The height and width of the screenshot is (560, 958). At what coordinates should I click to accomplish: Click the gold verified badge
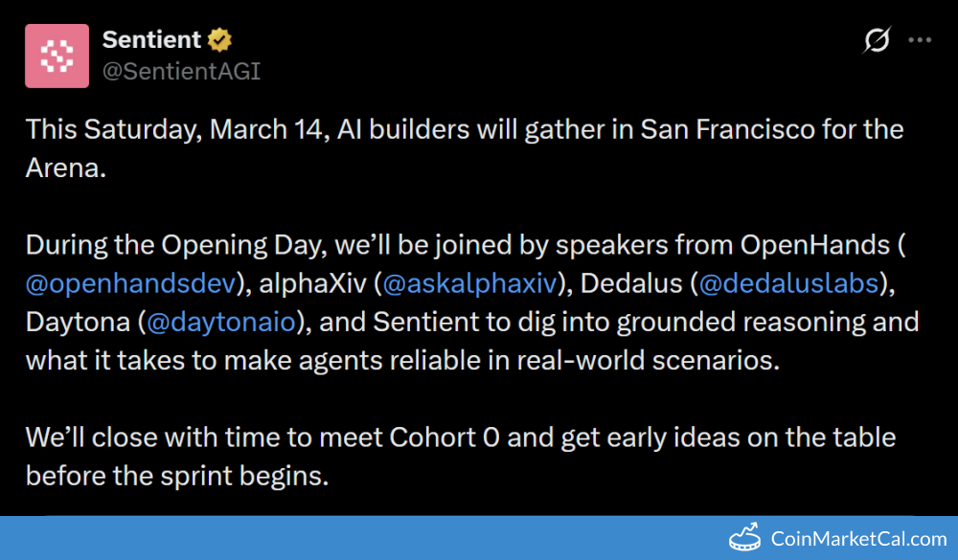coord(220,40)
